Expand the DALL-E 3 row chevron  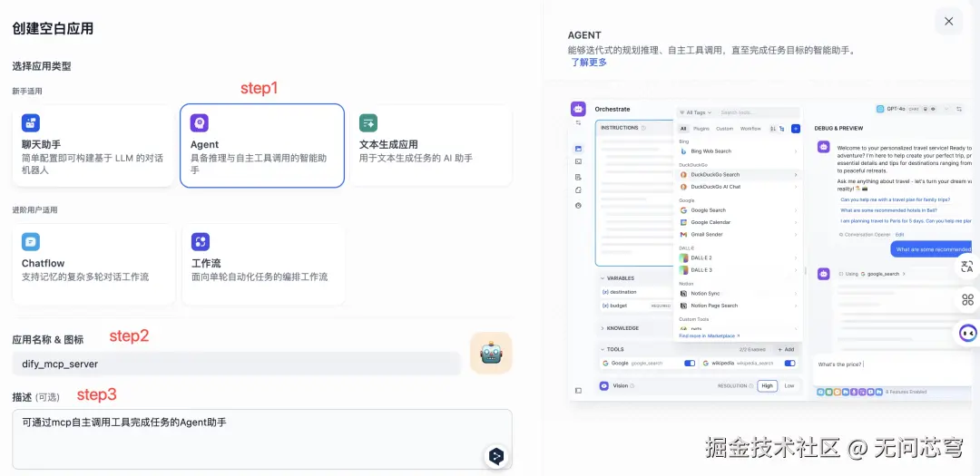coord(796,270)
